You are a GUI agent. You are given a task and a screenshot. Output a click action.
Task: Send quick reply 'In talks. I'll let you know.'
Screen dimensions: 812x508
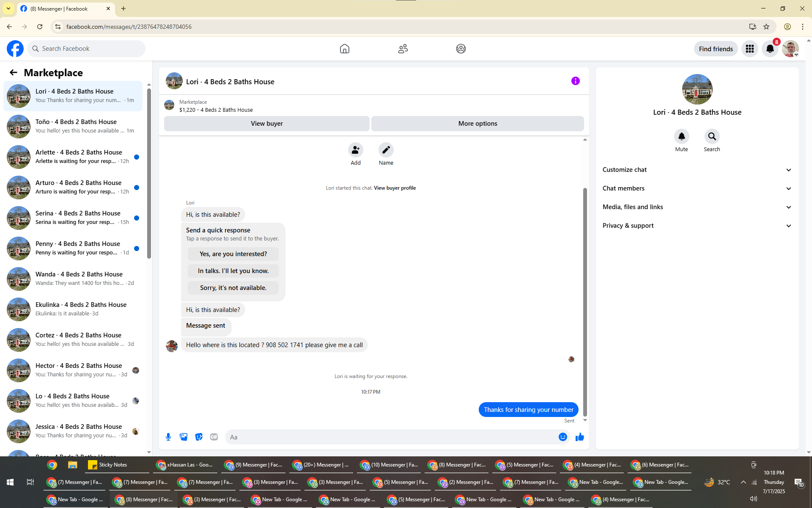point(233,271)
